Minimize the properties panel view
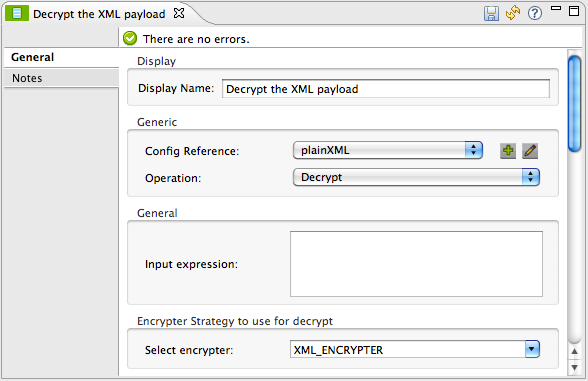 556,8
